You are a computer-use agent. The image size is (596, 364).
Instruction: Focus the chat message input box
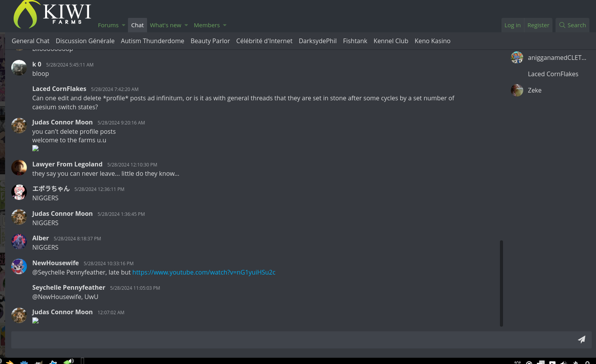point(292,340)
